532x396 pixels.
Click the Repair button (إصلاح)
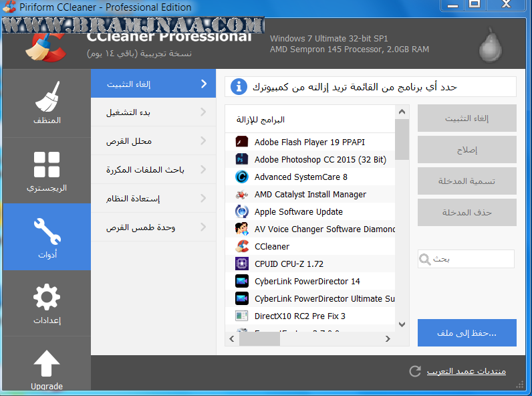pos(467,149)
